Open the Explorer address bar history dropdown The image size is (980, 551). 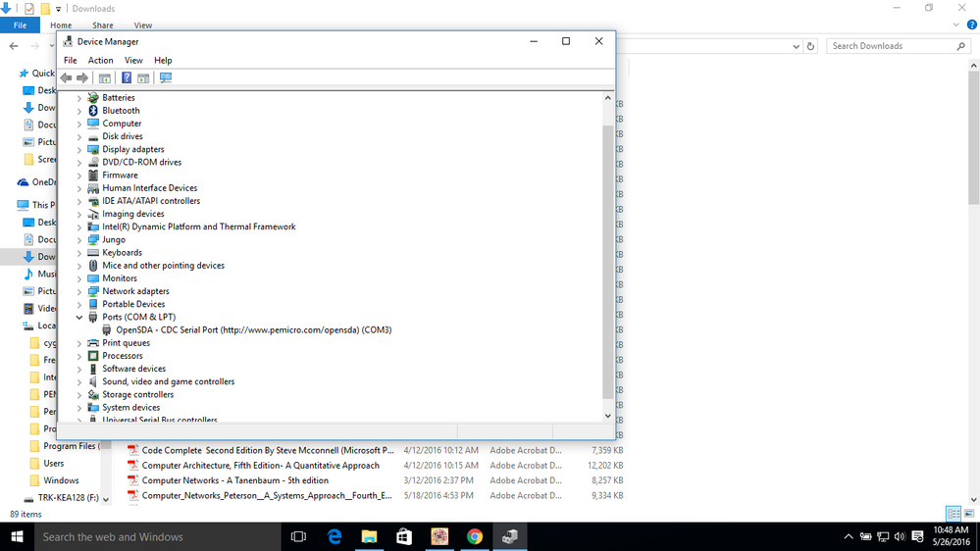click(x=796, y=46)
